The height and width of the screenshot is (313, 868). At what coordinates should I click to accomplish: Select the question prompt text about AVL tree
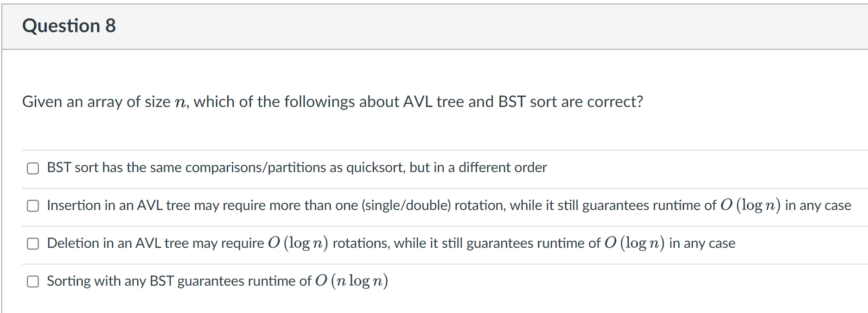[332, 101]
